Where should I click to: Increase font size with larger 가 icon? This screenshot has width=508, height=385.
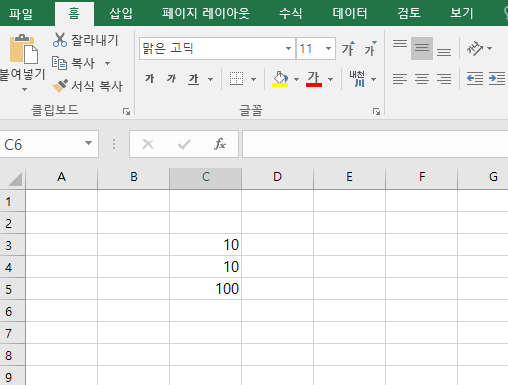point(348,49)
